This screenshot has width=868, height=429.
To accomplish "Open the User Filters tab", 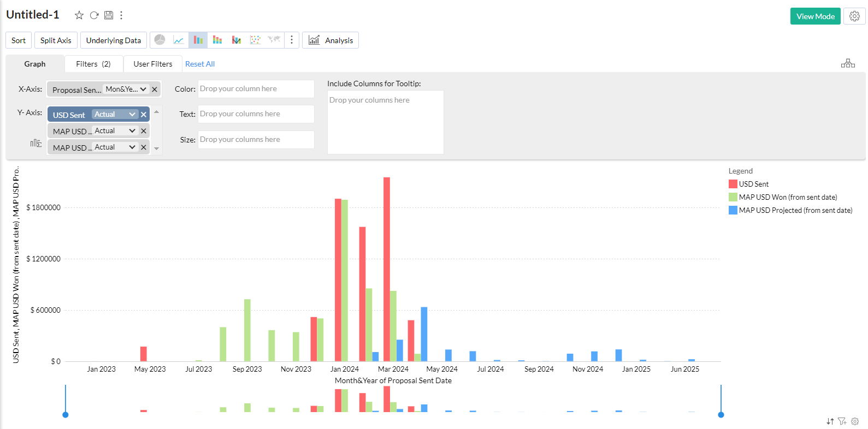I will pos(153,64).
